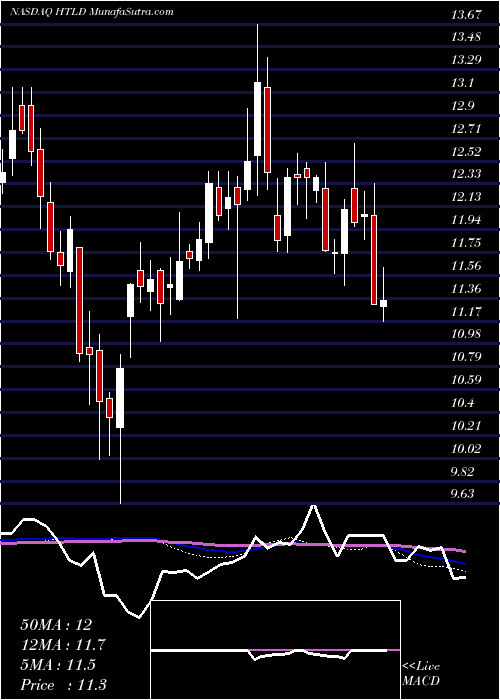Click the 12.9 price axis label
500x700 pixels.
coord(462,106)
